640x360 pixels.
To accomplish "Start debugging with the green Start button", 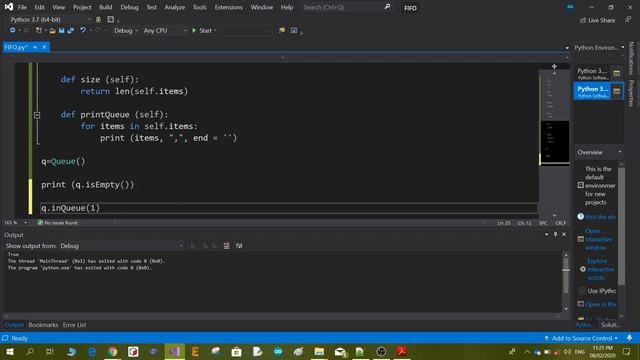I will (x=202, y=31).
